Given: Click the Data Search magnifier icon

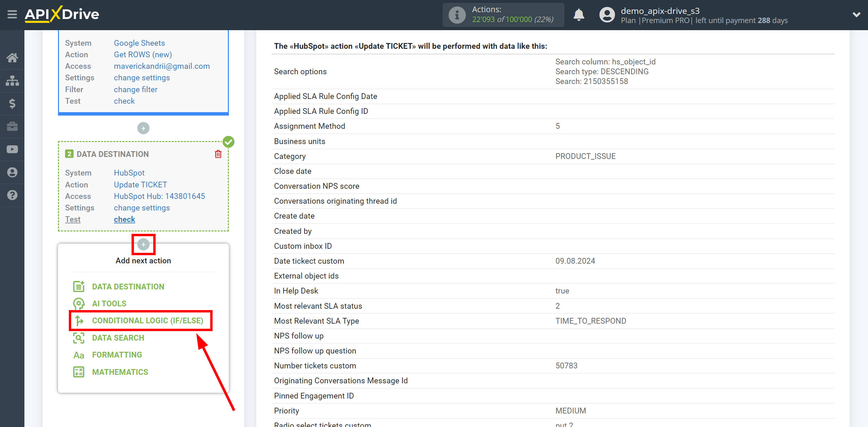Looking at the screenshot, I should pyautogui.click(x=79, y=338).
